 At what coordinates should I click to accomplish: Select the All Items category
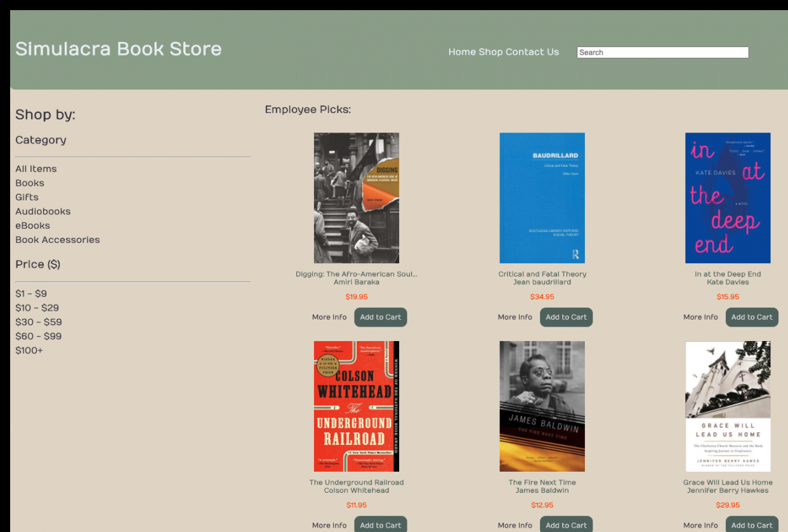click(x=36, y=169)
